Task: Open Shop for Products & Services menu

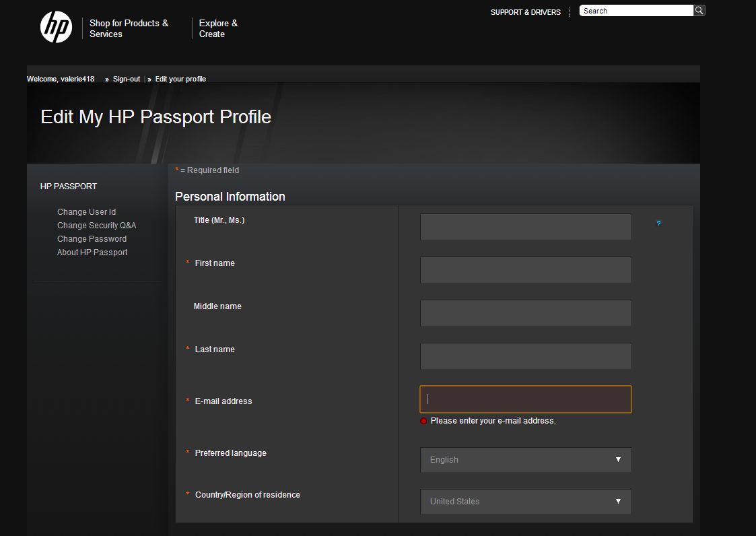Action: pyautogui.click(x=129, y=28)
